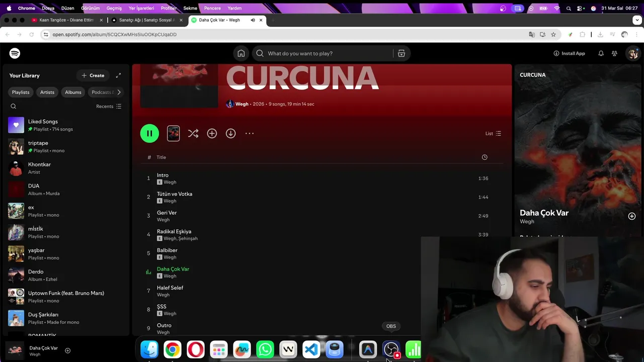
Task: Open more options for CURCUNA album
Action: pos(250,133)
